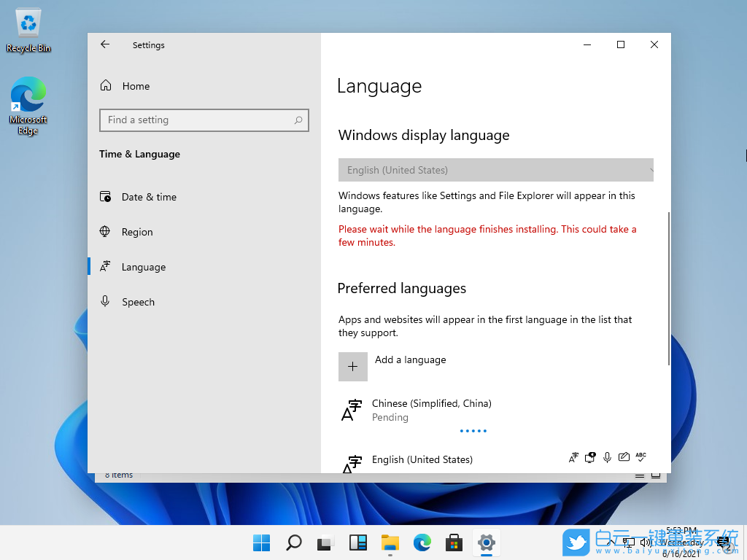Click the microphone icon beside Speech
This screenshot has height=560, width=747.
point(106,301)
